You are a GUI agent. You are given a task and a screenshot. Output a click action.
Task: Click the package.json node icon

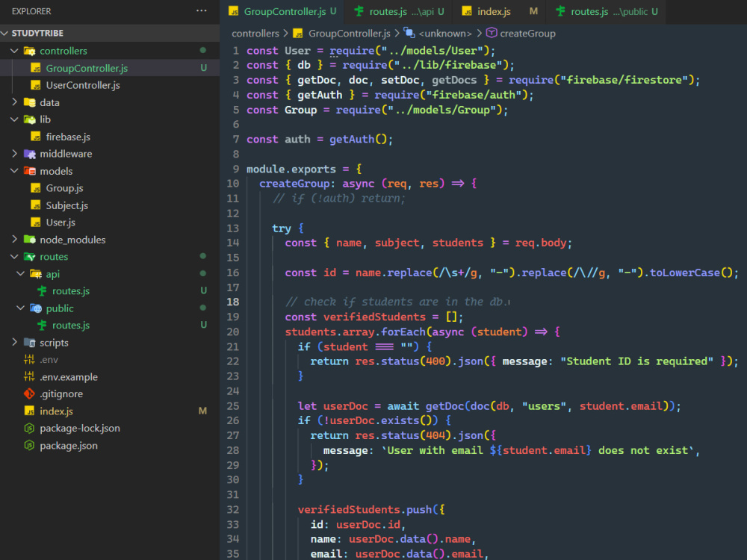(30, 445)
